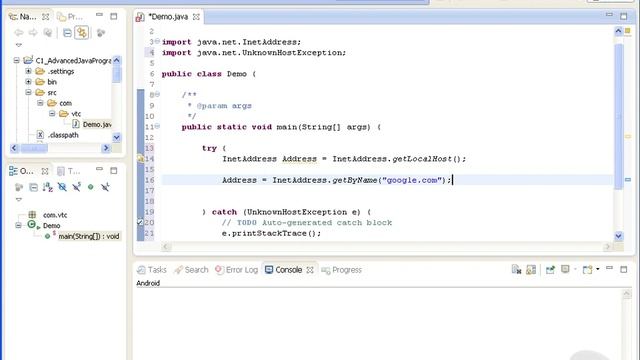Toggle Pin Console icon

click(550, 269)
